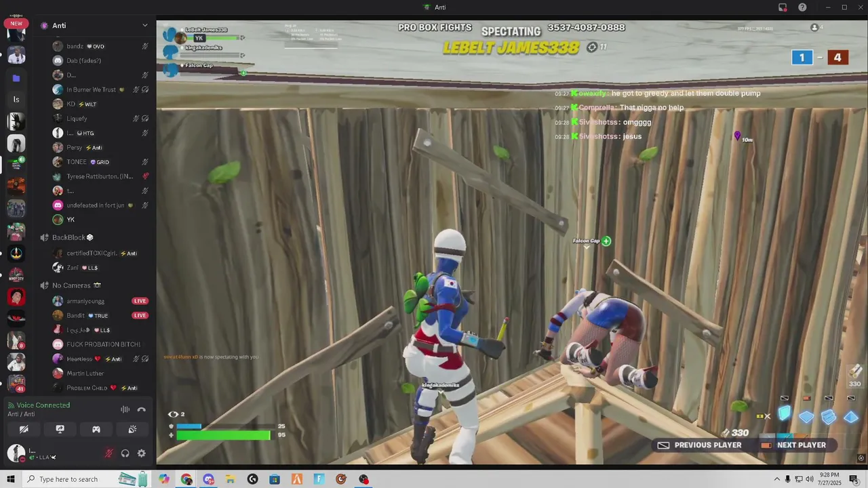Open the 'ls' server in sidebar
Screen dimensions: 868x488
coord(16,100)
